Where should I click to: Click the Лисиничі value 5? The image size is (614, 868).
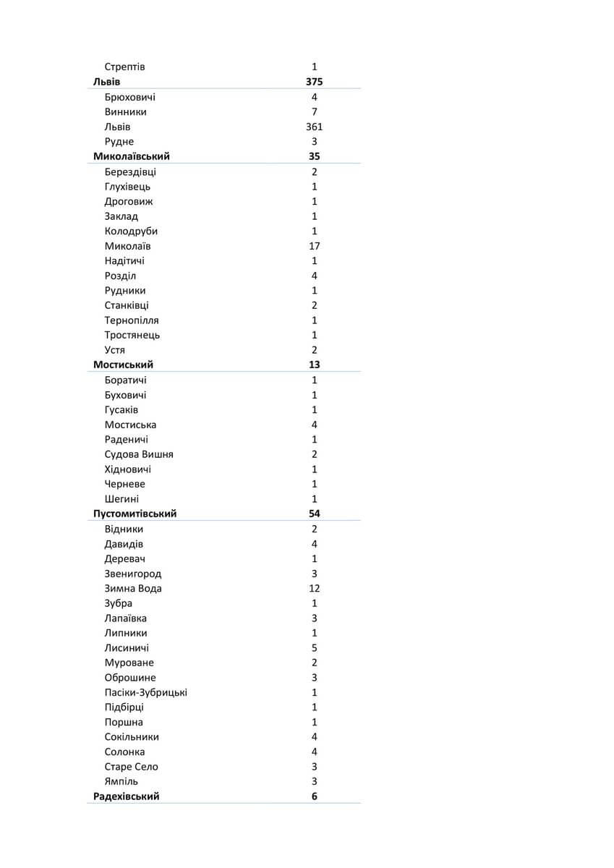coord(314,648)
